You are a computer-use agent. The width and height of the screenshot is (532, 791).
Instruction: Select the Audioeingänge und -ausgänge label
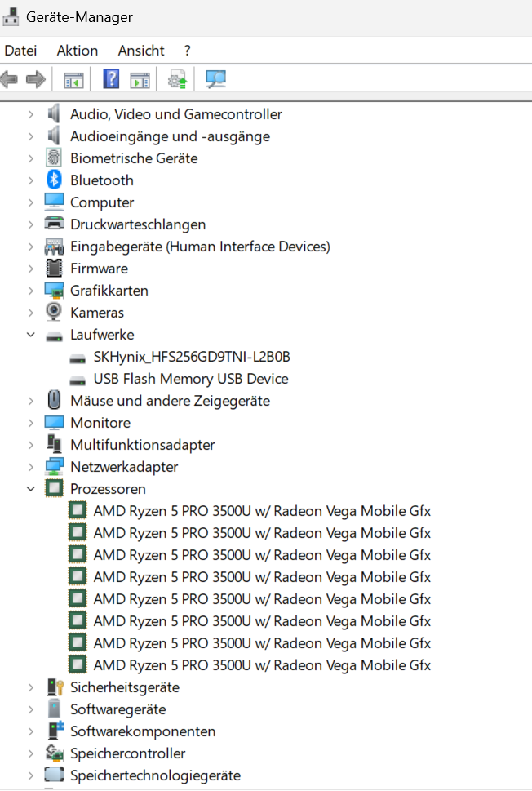pyautogui.click(x=170, y=136)
